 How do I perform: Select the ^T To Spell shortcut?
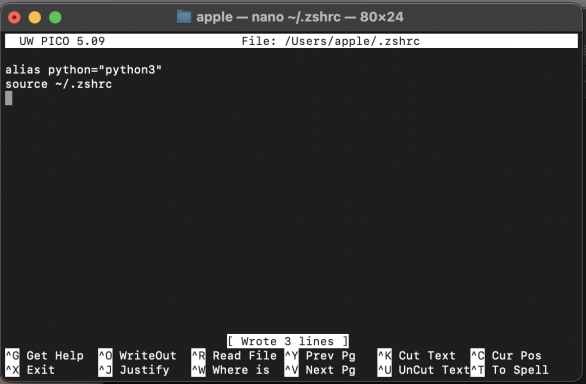click(509, 370)
